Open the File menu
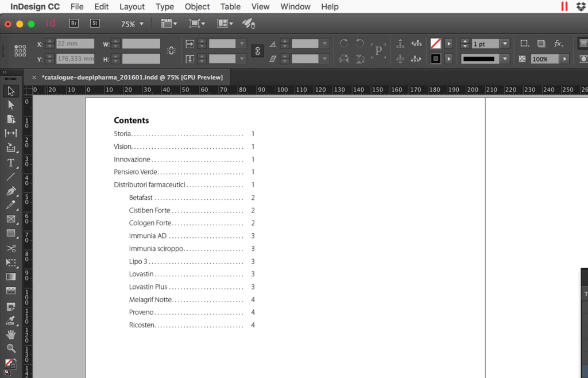This screenshot has width=588, height=378. click(x=77, y=6)
